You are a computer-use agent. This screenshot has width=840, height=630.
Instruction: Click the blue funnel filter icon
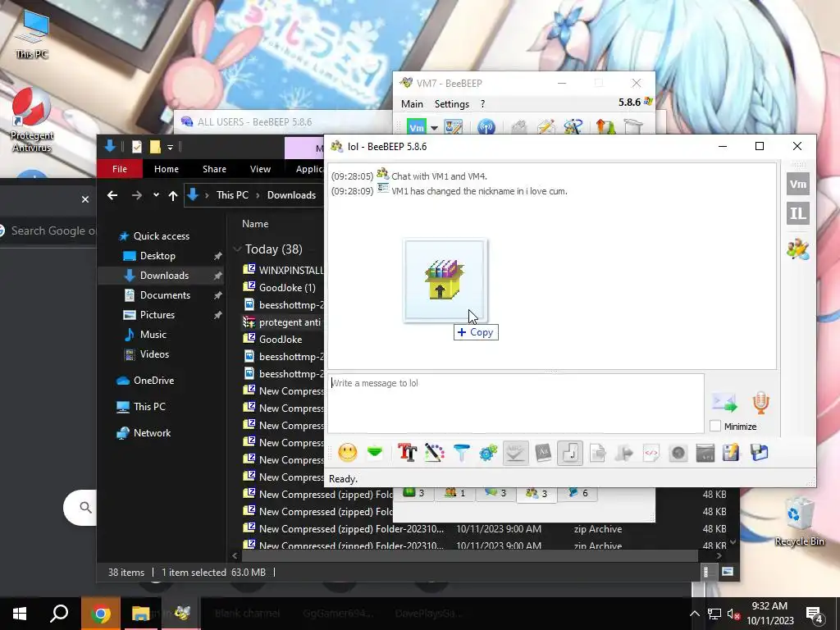pyautogui.click(x=461, y=453)
